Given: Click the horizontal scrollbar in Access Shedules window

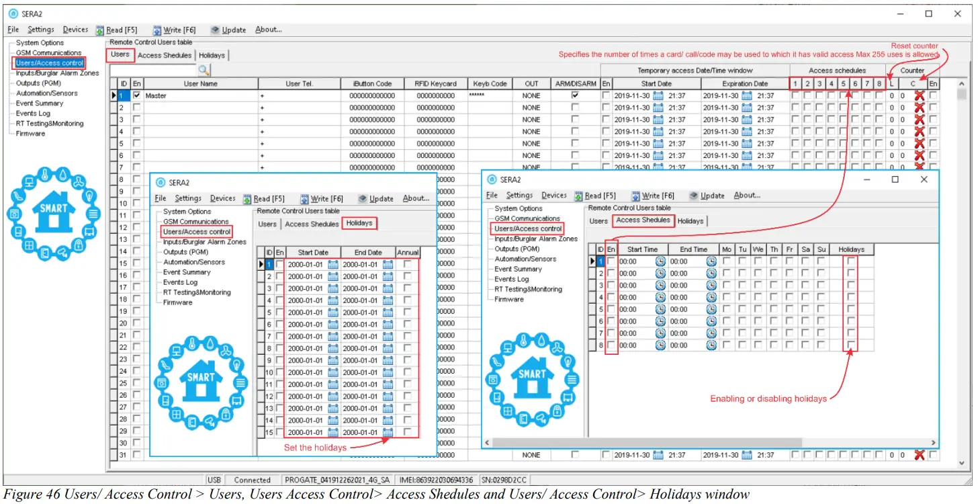Looking at the screenshot, I should 705,443.
